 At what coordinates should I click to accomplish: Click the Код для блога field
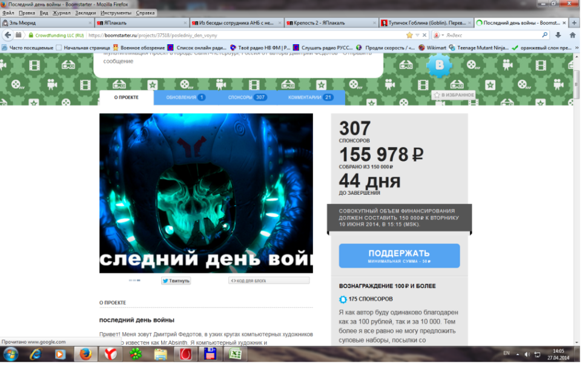coord(269,281)
